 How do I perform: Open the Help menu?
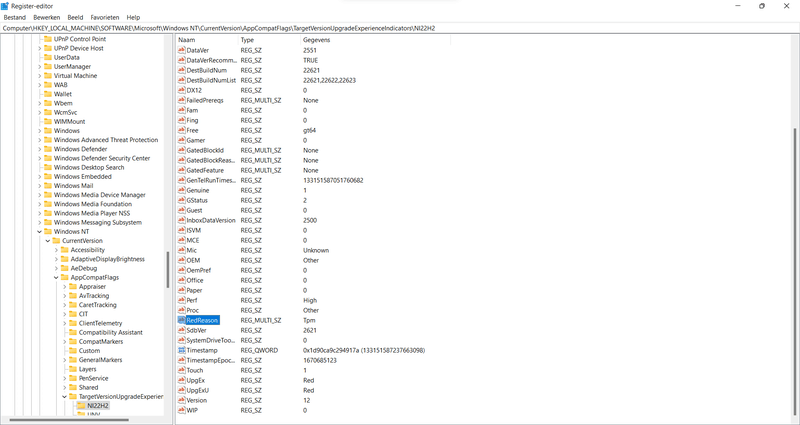(133, 17)
